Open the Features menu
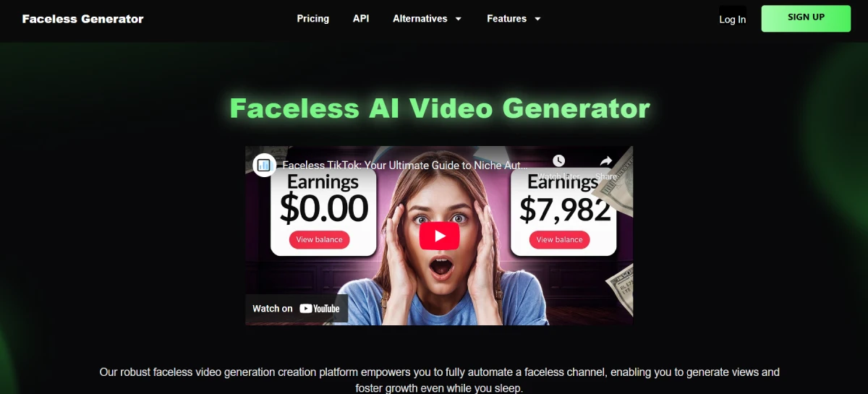Screen dimensions: 868x394 tap(514, 19)
